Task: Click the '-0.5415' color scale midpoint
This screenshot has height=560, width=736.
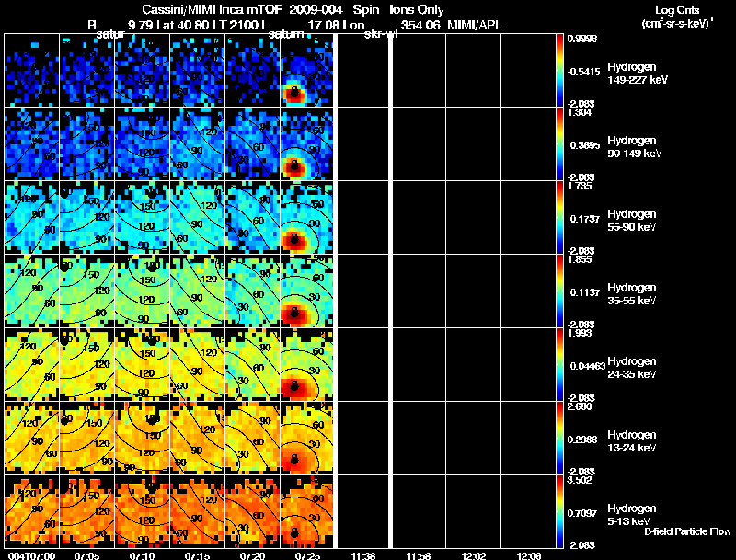Action: tap(583, 72)
